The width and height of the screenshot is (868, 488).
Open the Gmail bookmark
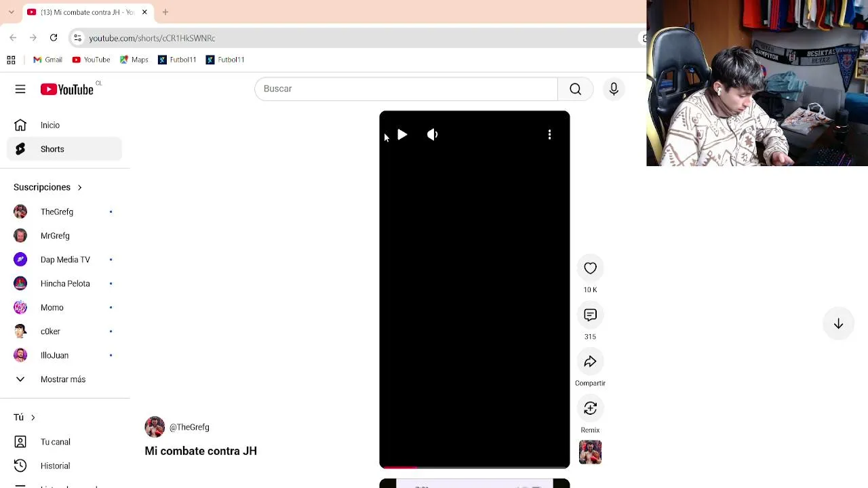tap(47, 60)
